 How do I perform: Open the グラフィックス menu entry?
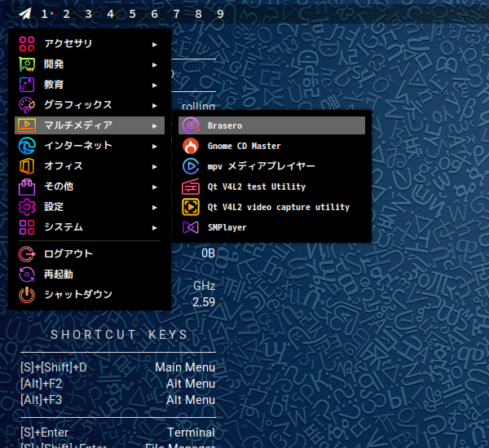point(90,105)
